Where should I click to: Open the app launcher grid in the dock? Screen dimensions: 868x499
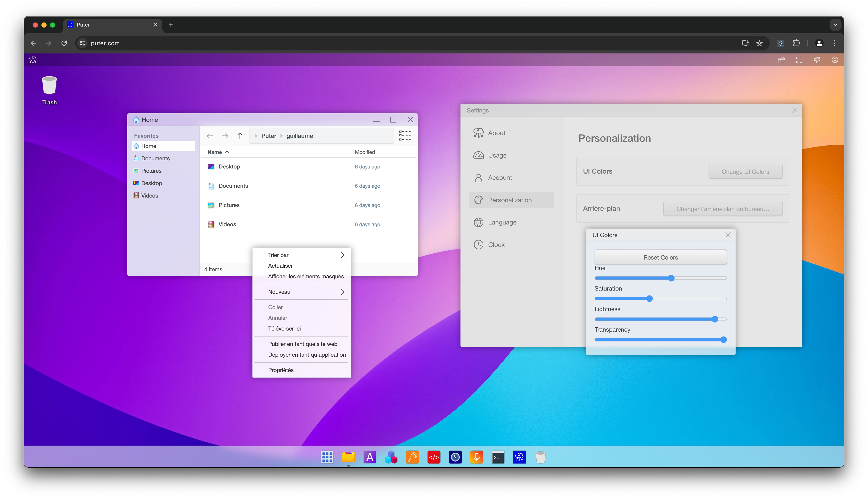pos(327,457)
